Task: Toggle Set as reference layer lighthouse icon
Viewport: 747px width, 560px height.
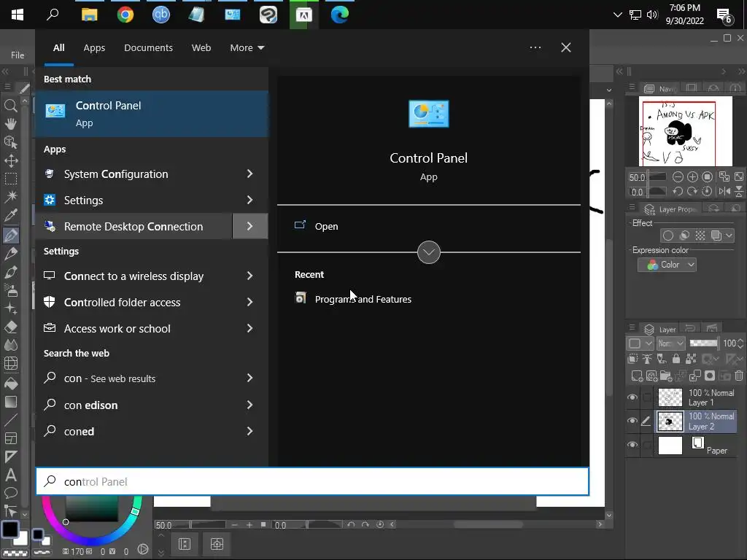Action: point(647,359)
